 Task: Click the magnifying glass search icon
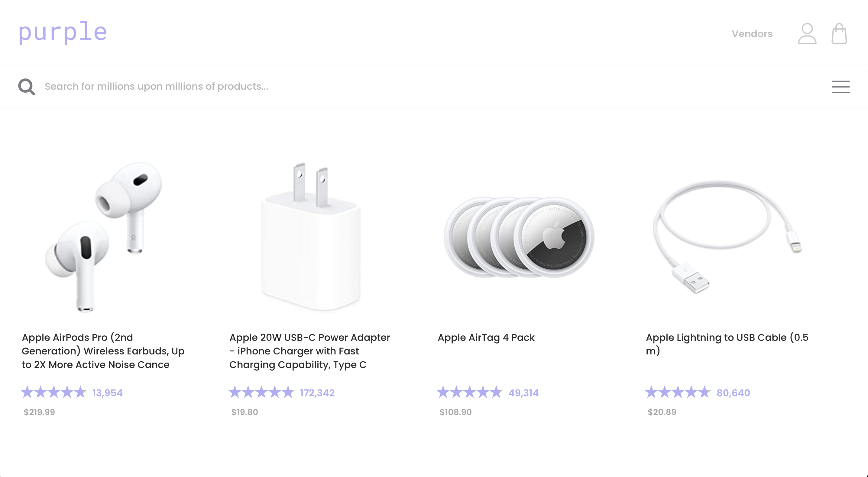[x=27, y=87]
